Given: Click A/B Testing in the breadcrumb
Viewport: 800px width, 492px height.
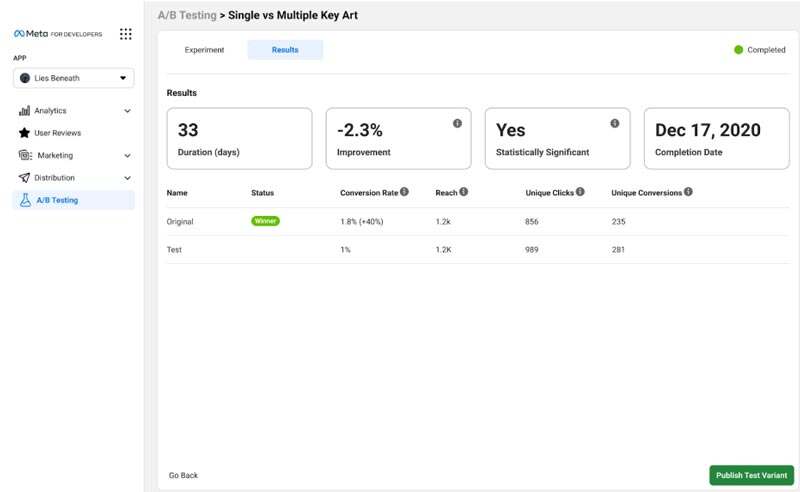Looking at the screenshot, I should tap(187, 15).
